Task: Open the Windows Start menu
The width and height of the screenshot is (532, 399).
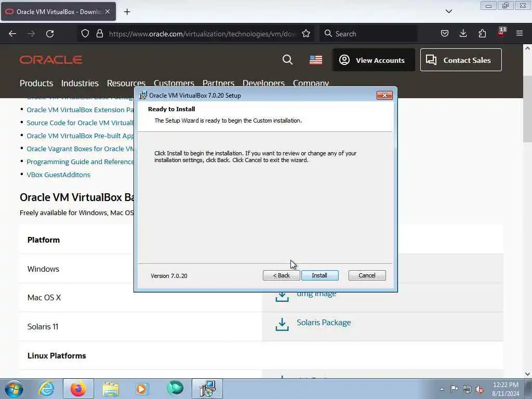Action: pos(14,389)
